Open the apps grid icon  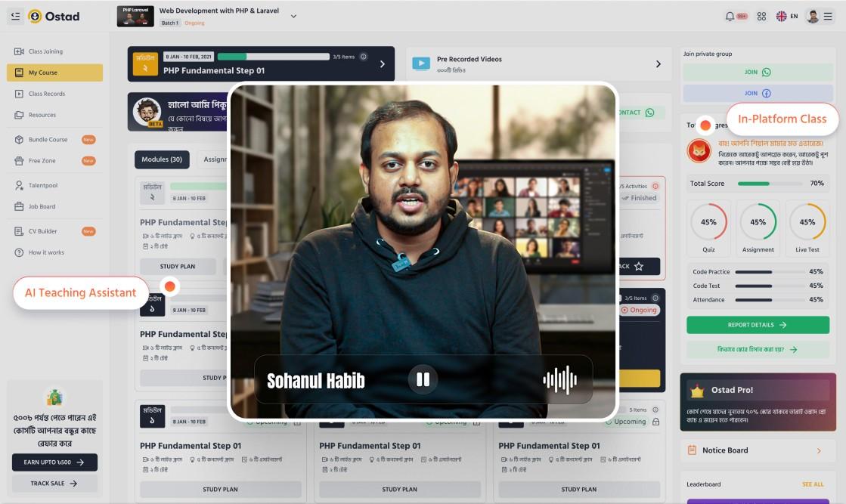tap(761, 16)
